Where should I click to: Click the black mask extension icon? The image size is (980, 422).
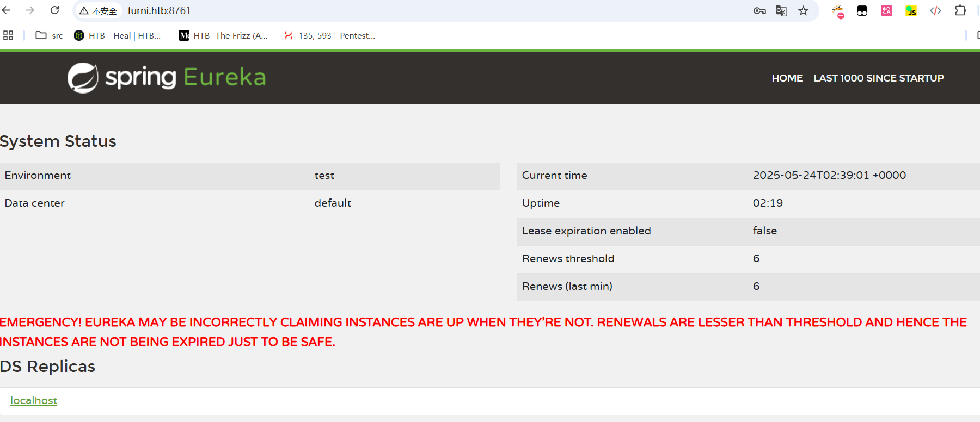(862, 11)
